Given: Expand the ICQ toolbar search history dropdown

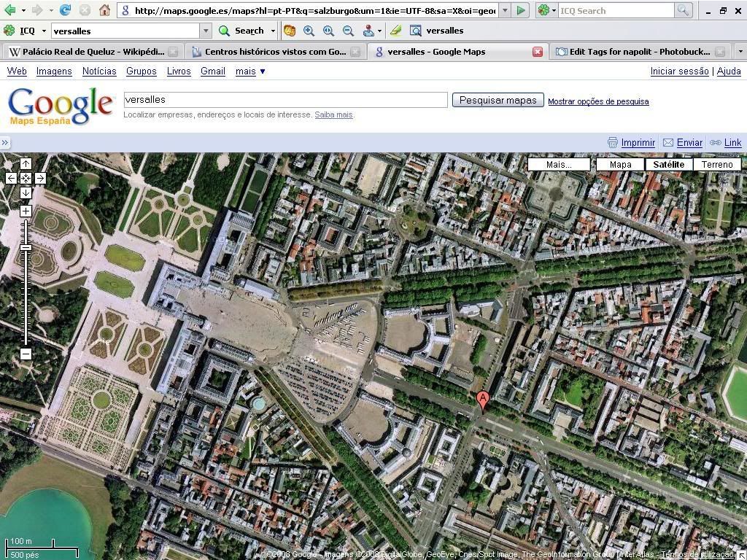Looking at the screenshot, I should tap(206, 31).
